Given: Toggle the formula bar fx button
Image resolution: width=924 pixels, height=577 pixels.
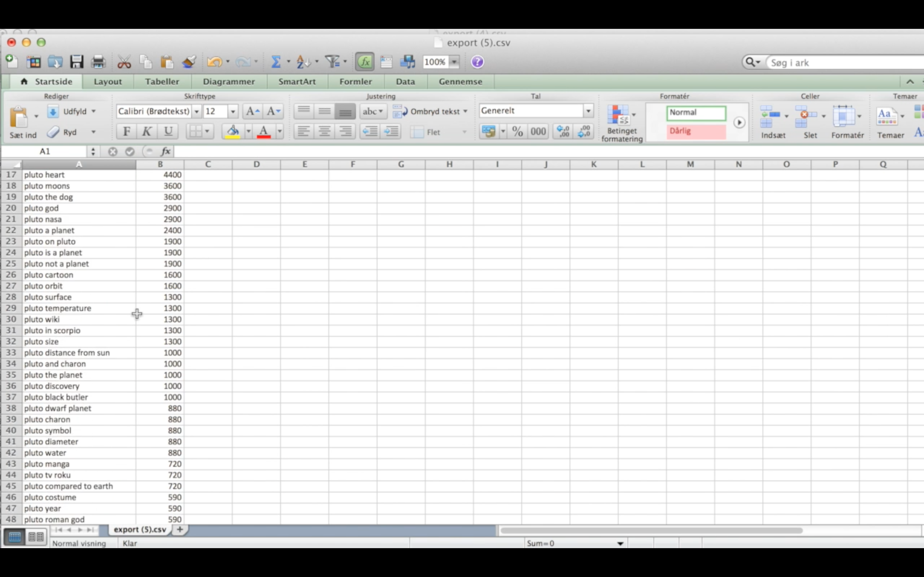Looking at the screenshot, I should pos(365,62).
